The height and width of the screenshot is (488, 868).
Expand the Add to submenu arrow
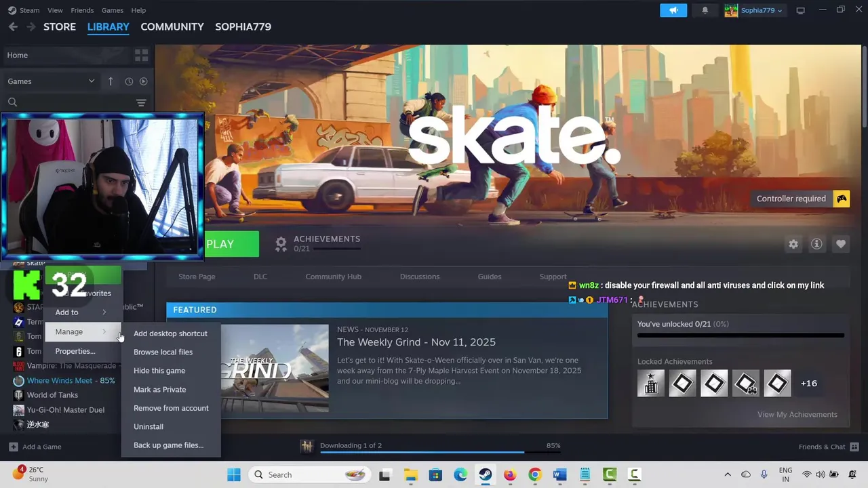coord(104,312)
